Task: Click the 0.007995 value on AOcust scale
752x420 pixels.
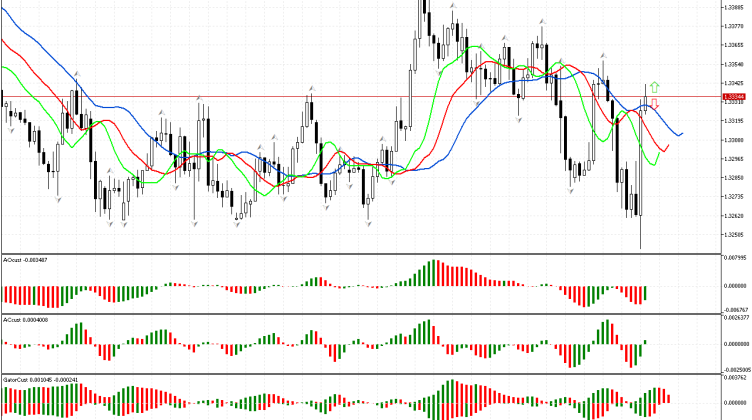Action: point(735,258)
